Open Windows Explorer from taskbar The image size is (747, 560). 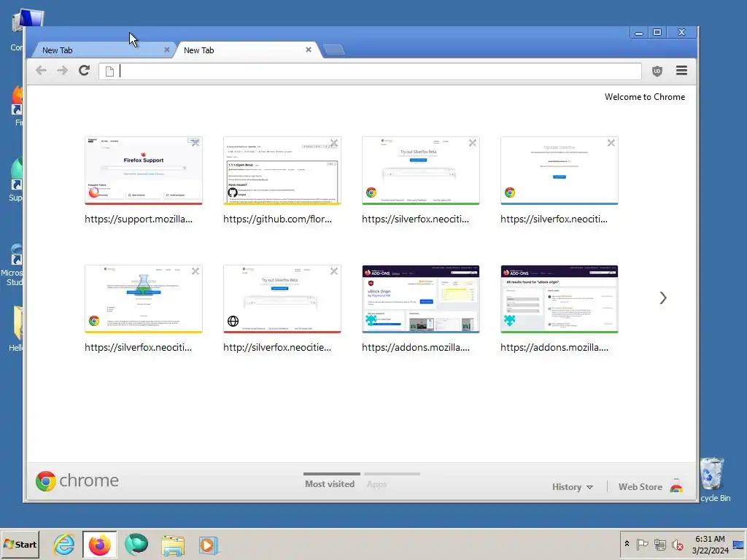pos(173,545)
